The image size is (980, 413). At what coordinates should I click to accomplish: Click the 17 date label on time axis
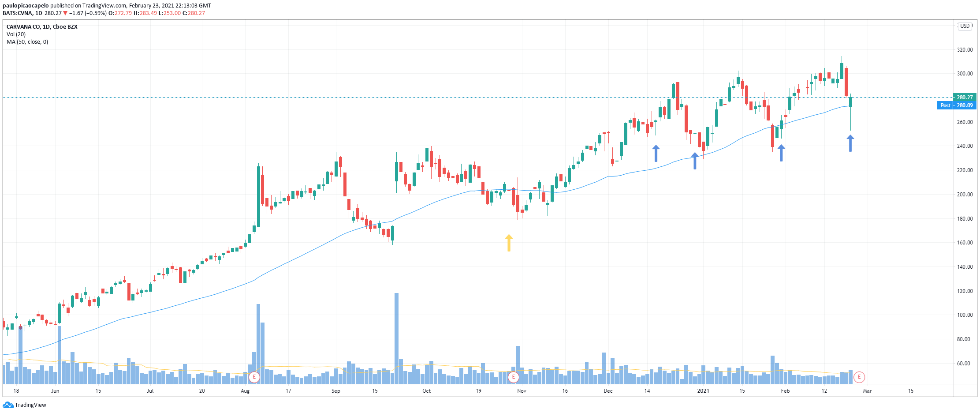coord(288,391)
